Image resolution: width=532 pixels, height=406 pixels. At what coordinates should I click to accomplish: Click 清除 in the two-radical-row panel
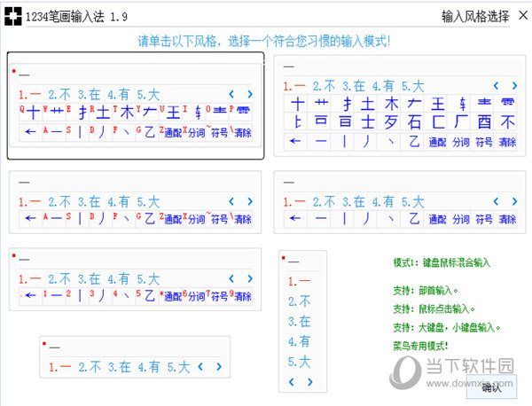point(507,142)
